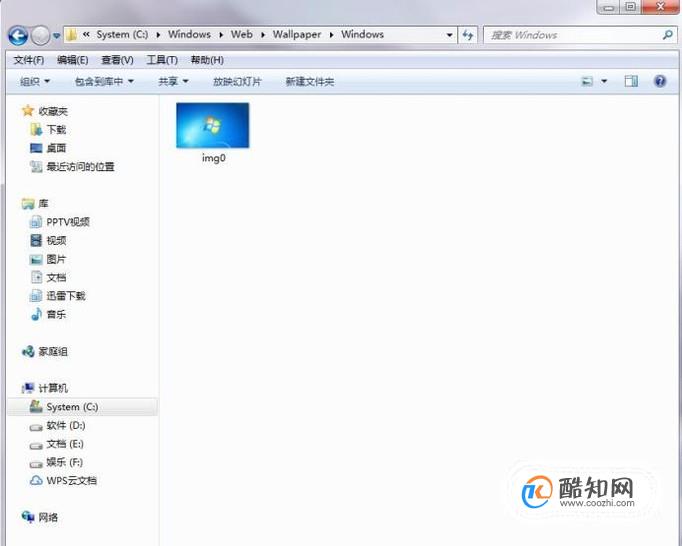
Task: Open 下载 in favorites
Action: [x=56, y=130]
